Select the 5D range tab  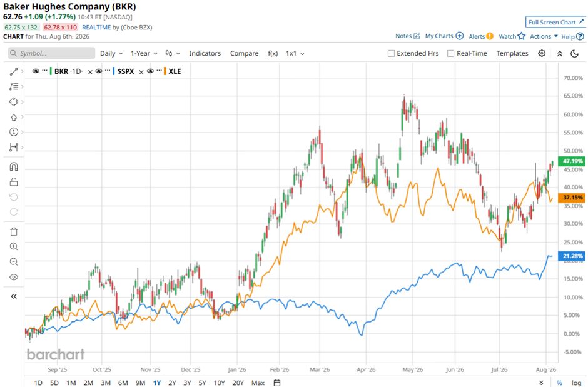(54, 383)
